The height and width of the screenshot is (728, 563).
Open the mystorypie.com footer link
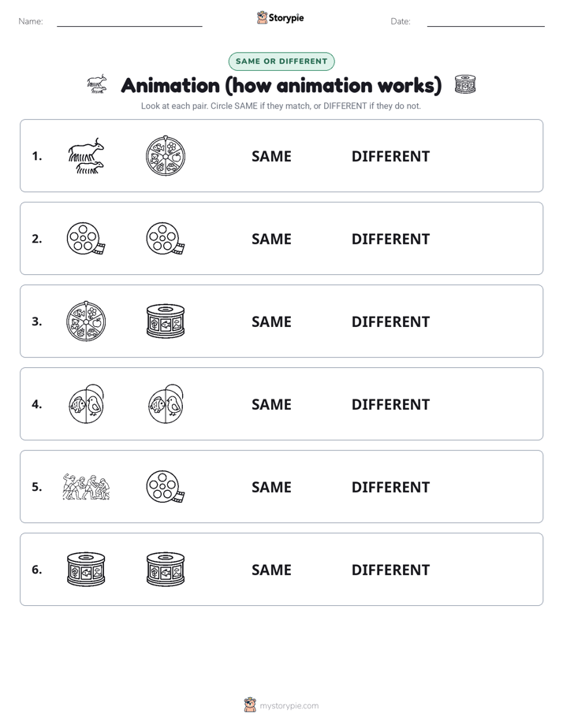pos(281,705)
